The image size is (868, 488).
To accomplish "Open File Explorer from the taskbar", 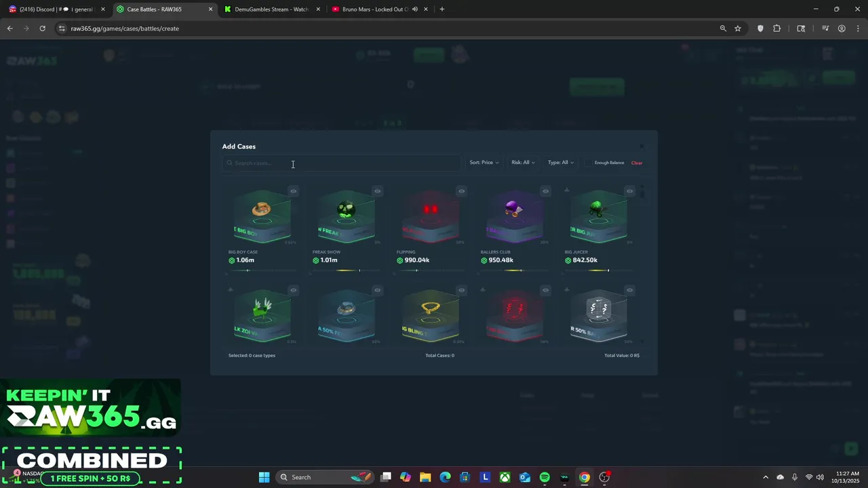I will click(x=425, y=477).
